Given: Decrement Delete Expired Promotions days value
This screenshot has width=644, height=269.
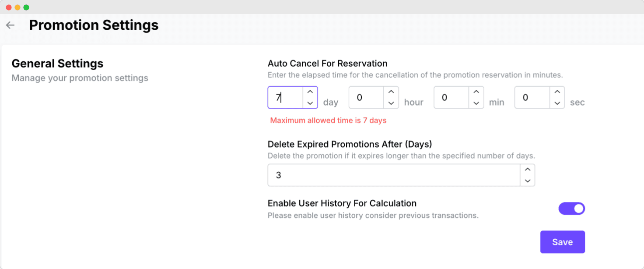Looking at the screenshot, I should coord(528,181).
